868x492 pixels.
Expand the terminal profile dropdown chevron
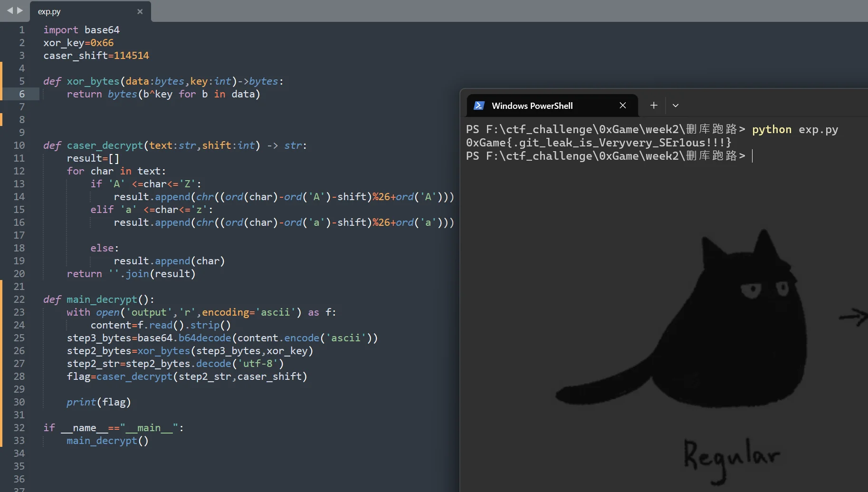coord(675,106)
